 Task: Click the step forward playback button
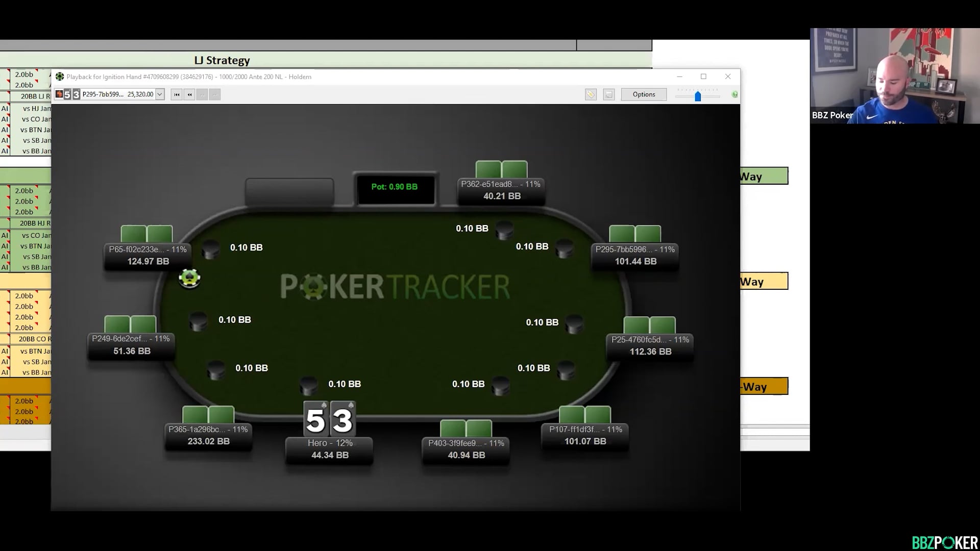click(x=202, y=94)
